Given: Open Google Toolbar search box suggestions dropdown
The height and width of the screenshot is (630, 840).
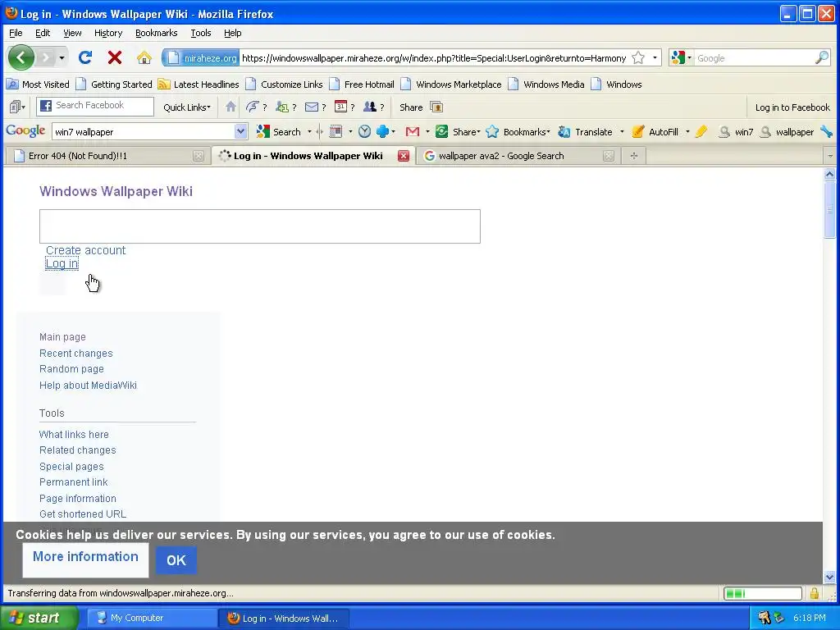Looking at the screenshot, I should (x=240, y=131).
